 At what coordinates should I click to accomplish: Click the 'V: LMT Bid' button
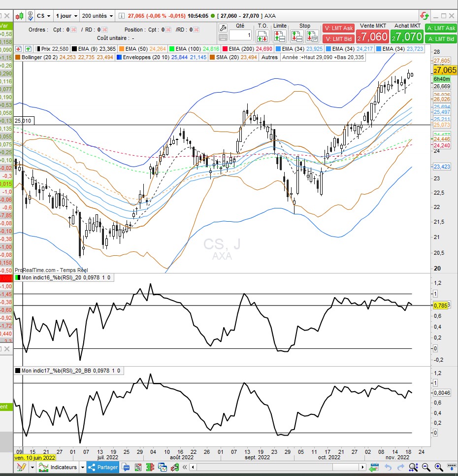pyautogui.click(x=338, y=39)
